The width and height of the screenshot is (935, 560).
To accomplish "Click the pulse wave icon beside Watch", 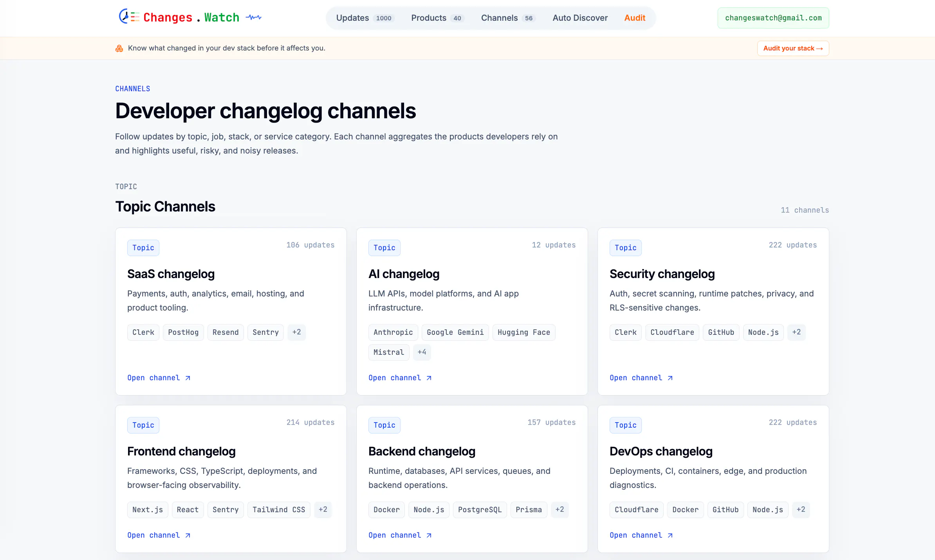I will point(254,17).
